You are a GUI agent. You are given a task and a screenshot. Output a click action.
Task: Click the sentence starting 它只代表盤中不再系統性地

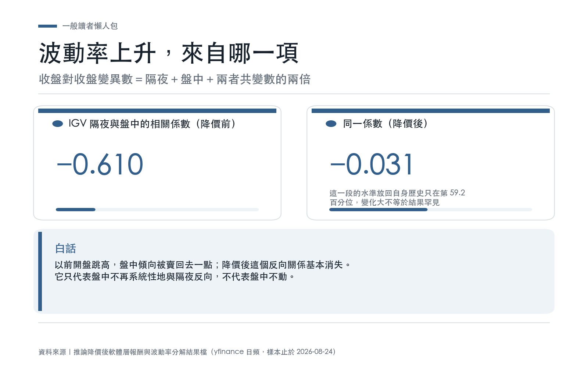[x=175, y=277]
